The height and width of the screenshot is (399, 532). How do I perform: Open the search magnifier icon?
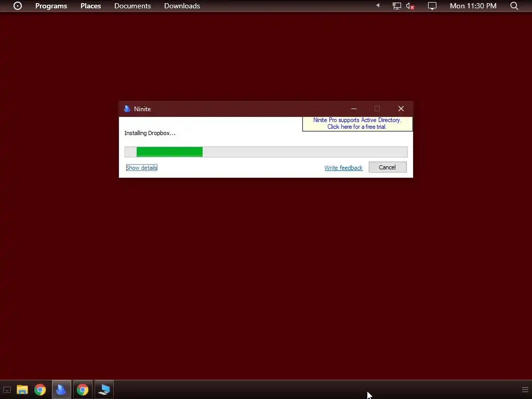(x=514, y=6)
